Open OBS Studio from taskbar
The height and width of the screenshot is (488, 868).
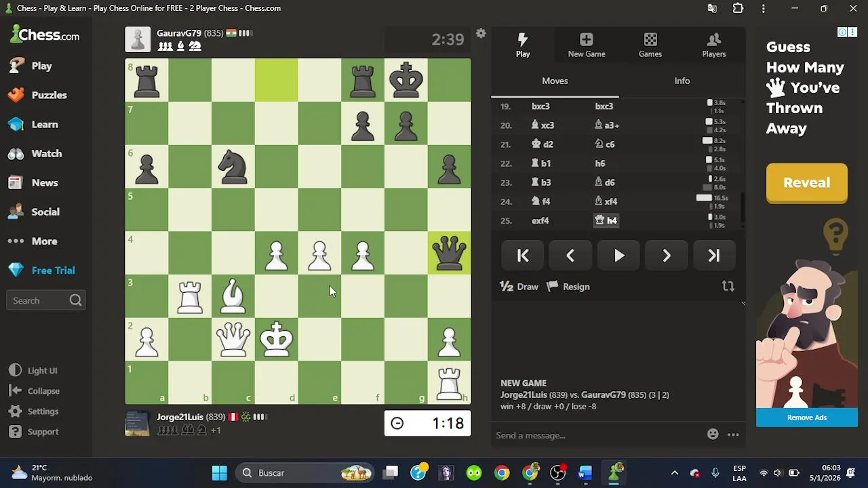pos(557,472)
